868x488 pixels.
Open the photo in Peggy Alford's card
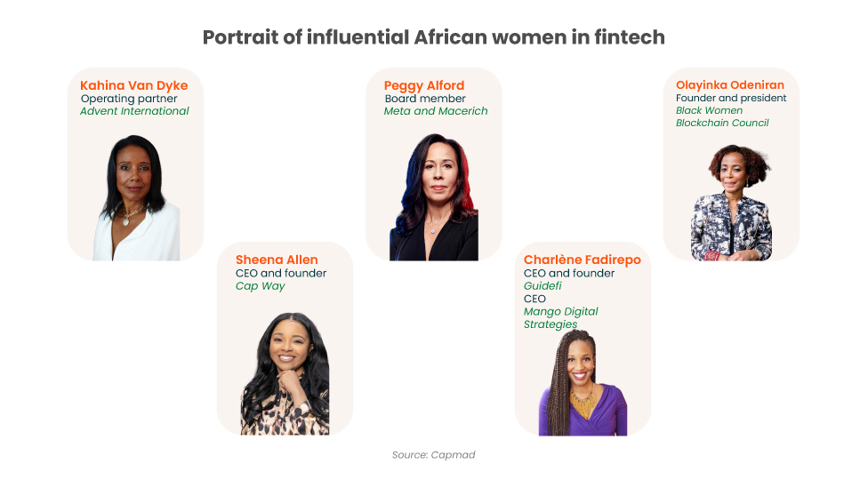click(x=433, y=197)
